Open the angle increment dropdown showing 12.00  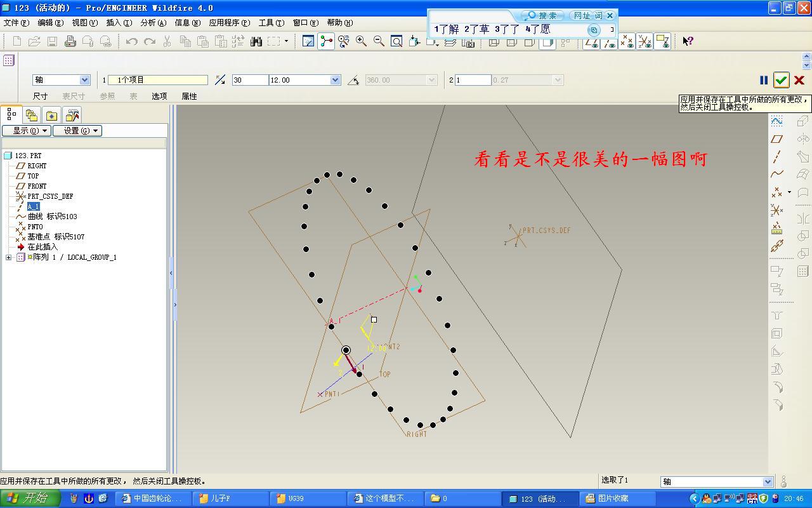[x=335, y=80]
